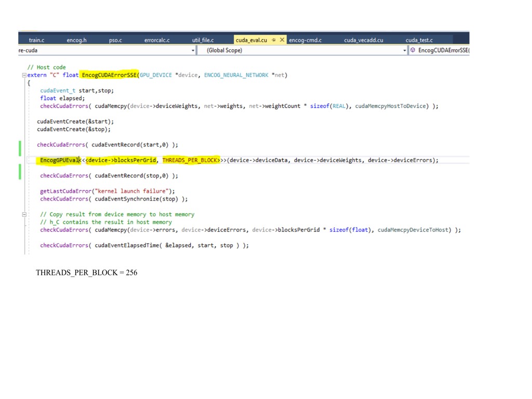Pin the cuda_eval.cu tab
The image size is (532, 399).
(274, 40)
